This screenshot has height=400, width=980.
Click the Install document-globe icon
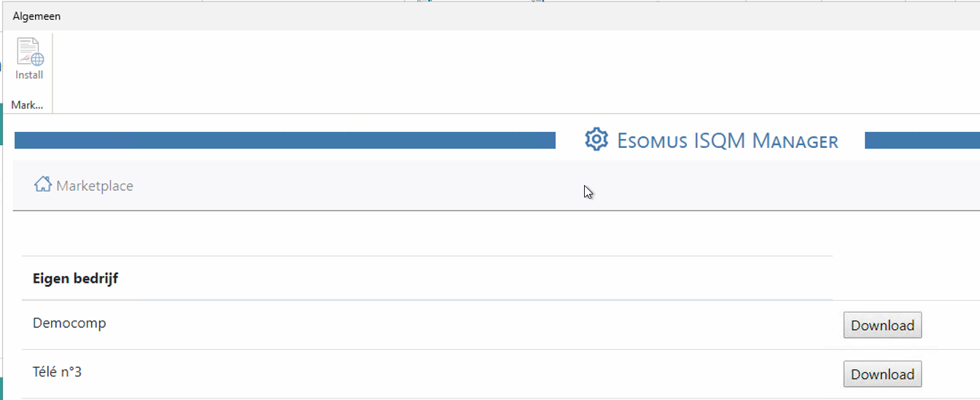tap(30, 52)
